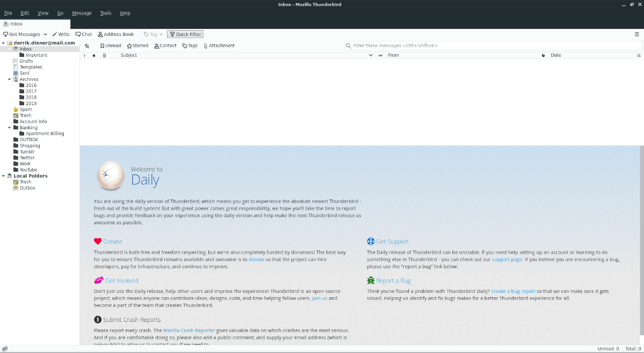Open the hamburger app menu
This screenshot has width=644, height=353.
click(x=637, y=34)
